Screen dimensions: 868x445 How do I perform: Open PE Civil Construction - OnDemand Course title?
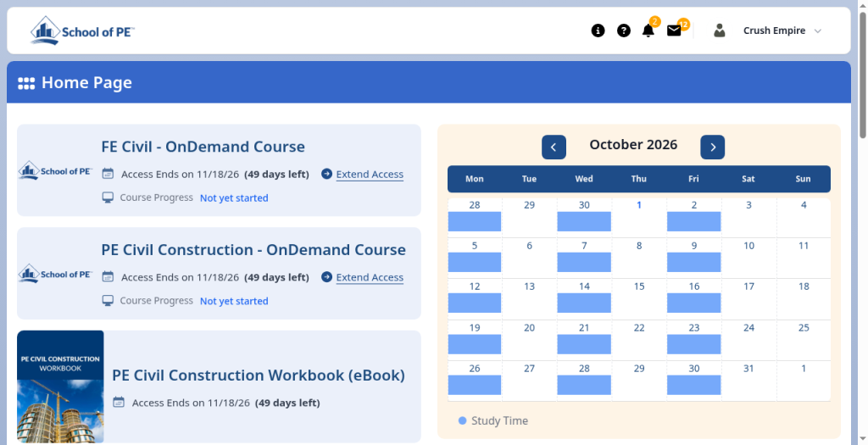[x=253, y=249]
